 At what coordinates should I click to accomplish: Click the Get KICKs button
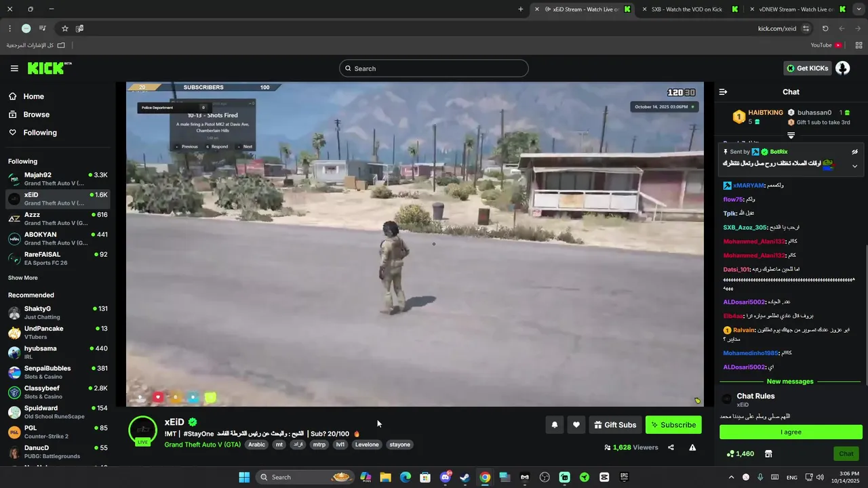(807, 68)
